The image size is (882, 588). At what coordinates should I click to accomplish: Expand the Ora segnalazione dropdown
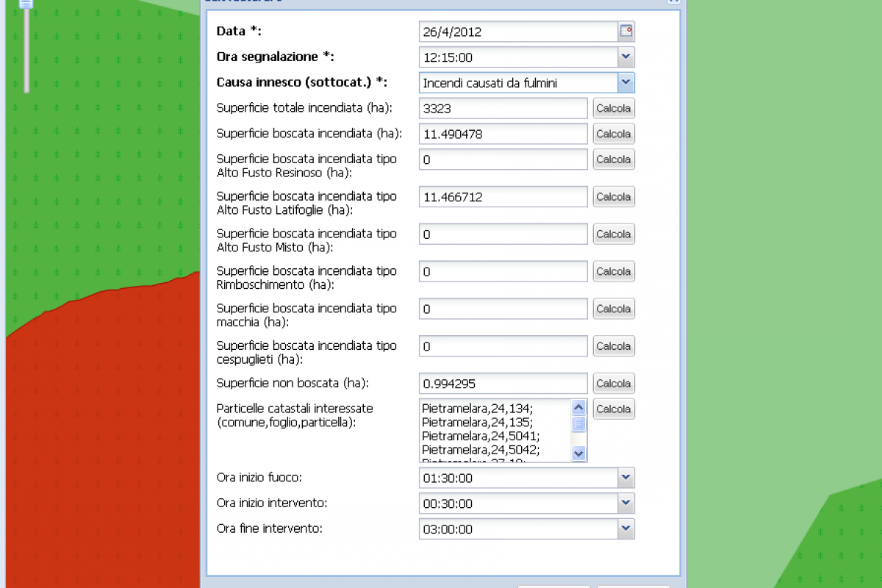[x=626, y=57]
